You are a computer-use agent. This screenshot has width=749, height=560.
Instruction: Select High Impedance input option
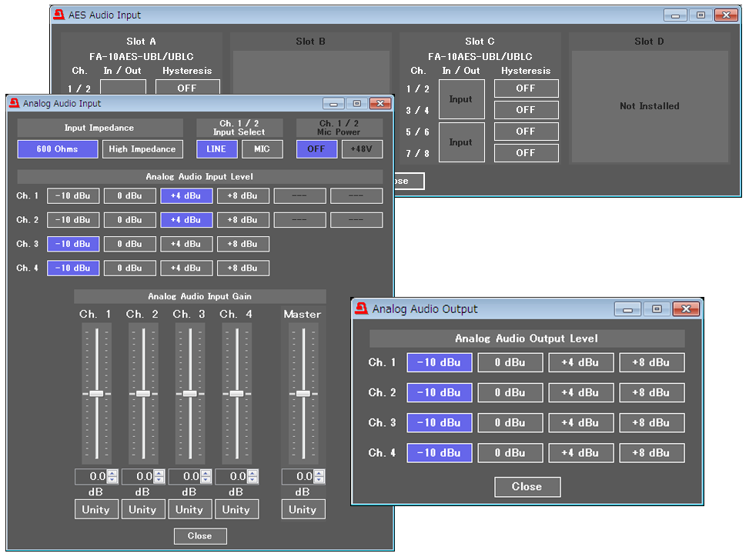(142, 149)
